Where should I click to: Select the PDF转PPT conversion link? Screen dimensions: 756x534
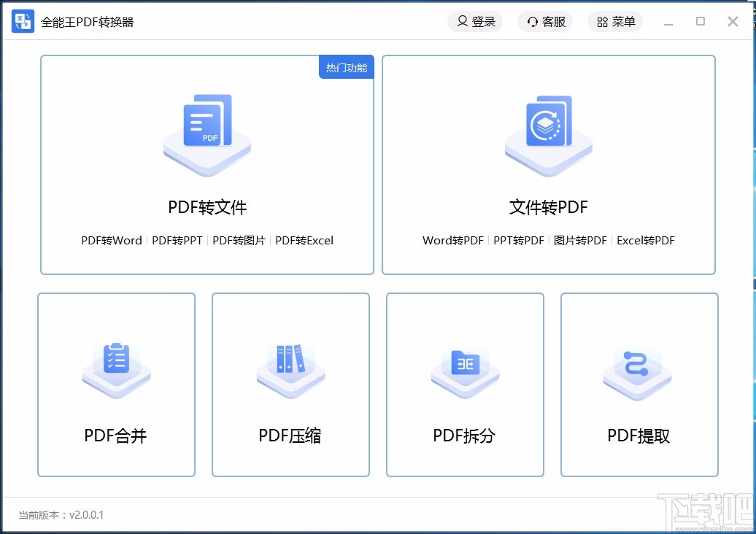pos(177,240)
